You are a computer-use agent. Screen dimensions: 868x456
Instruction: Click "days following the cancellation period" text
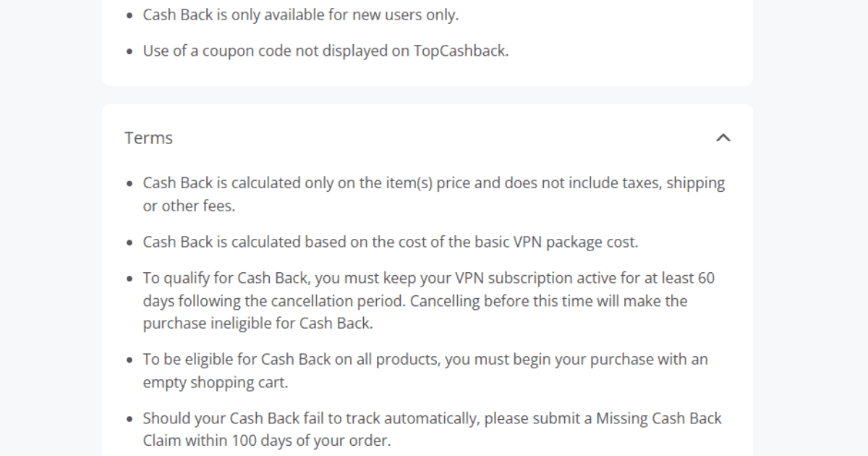coord(273,300)
